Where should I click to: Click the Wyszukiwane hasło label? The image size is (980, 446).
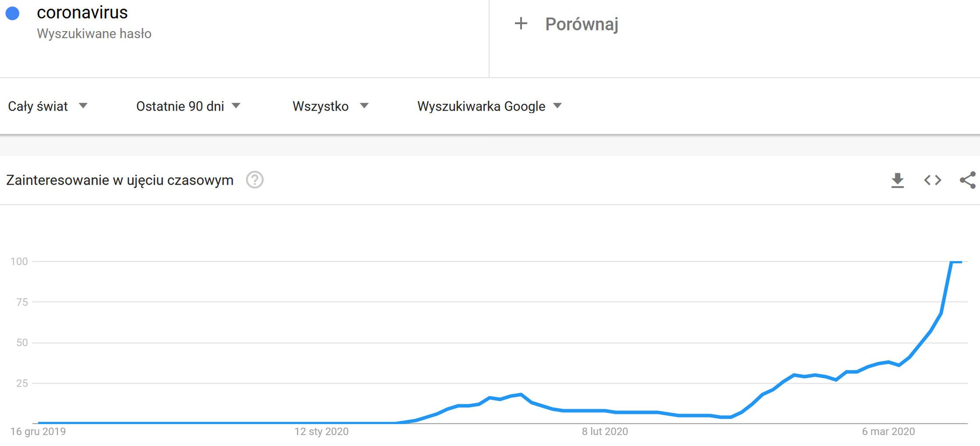click(x=94, y=34)
